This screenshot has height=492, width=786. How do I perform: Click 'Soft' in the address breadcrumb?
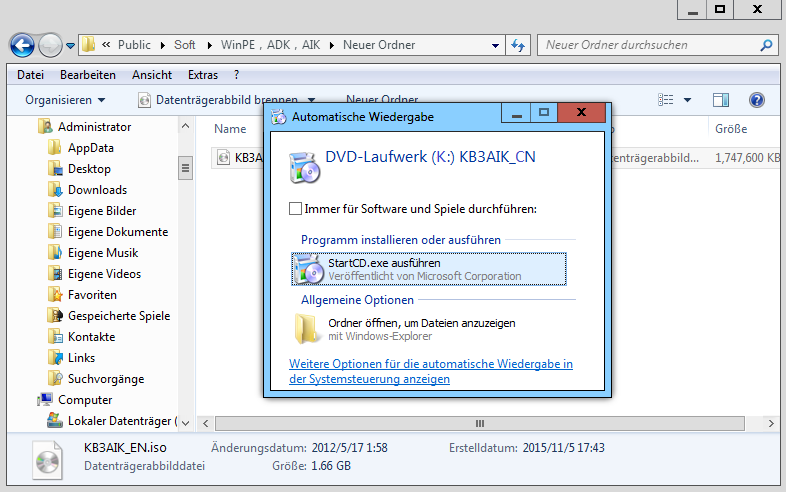click(184, 45)
